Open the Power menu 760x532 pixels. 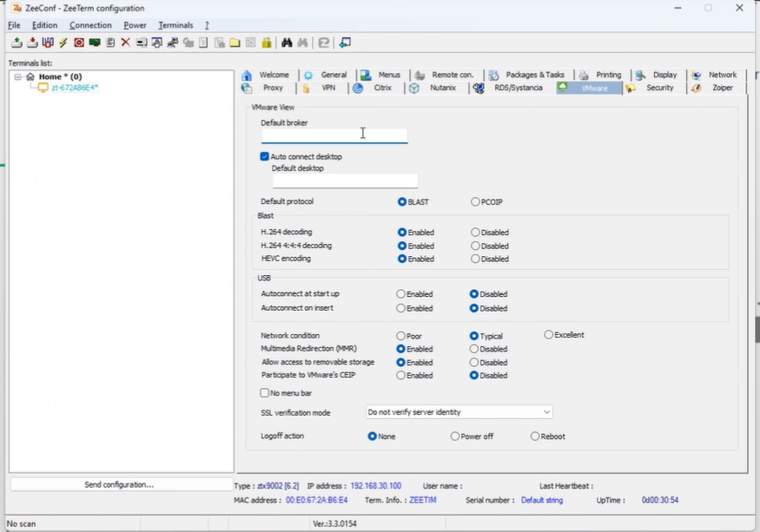pos(135,25)
